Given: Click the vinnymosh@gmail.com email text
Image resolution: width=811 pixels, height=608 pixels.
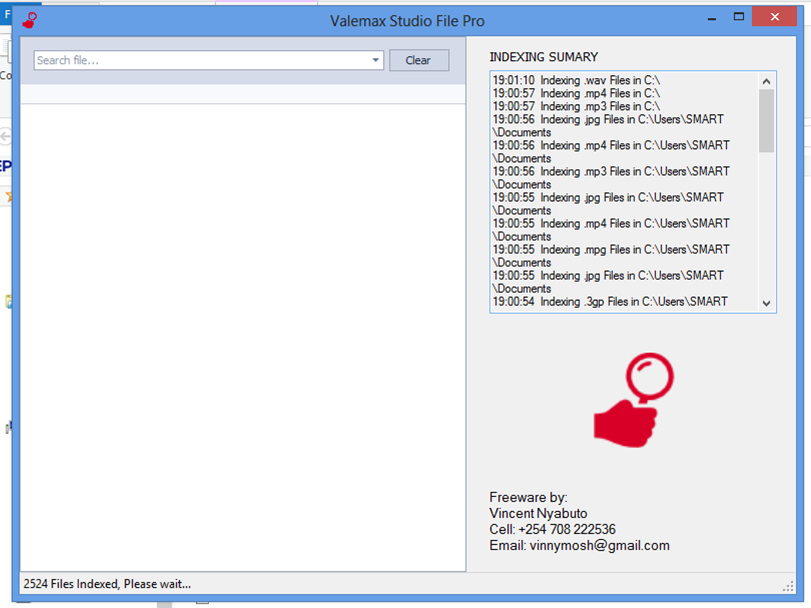Looking at the screenshot, I should coord(599,545).
